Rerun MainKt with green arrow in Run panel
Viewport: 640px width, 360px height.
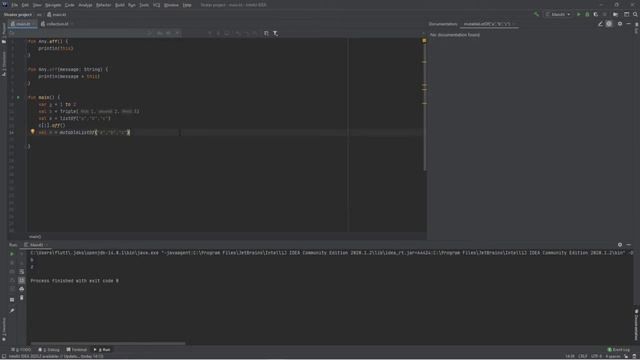coord(12,254)
